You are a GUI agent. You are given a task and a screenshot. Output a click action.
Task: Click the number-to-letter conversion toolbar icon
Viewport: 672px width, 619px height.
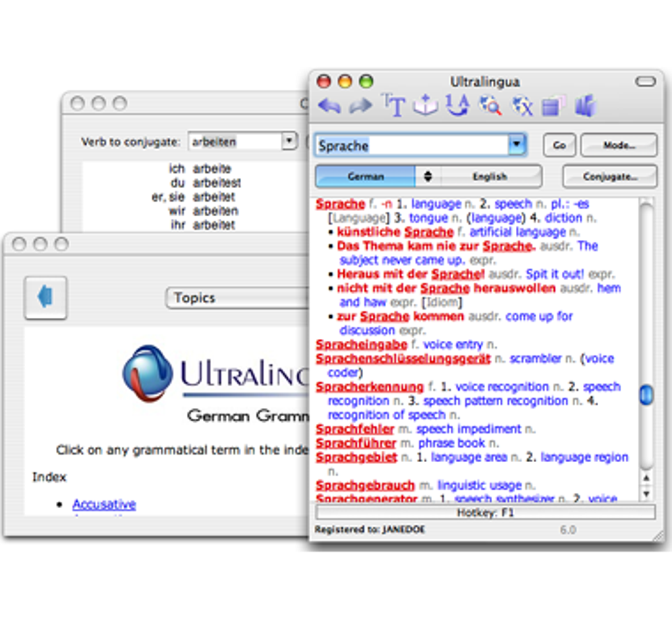point(457,105)
